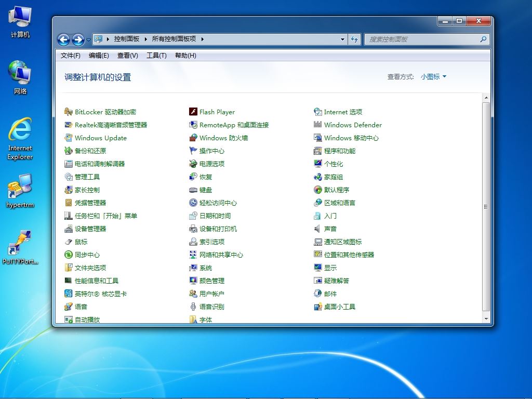532x399 pixels.
Task: Expand arrow after 所有控制面板项 in breadcrumb
Action: click(x=202, y=39)
